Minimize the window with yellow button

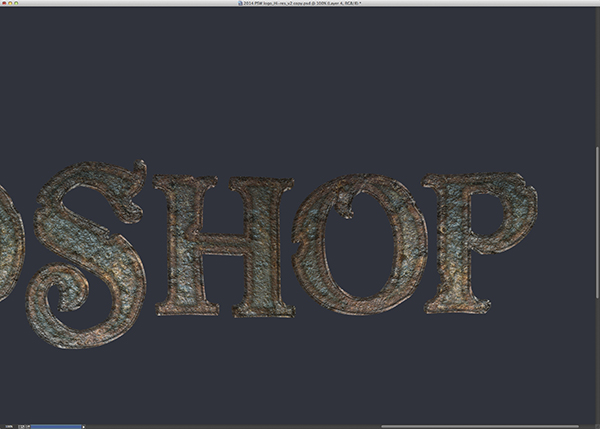point(10,3)
